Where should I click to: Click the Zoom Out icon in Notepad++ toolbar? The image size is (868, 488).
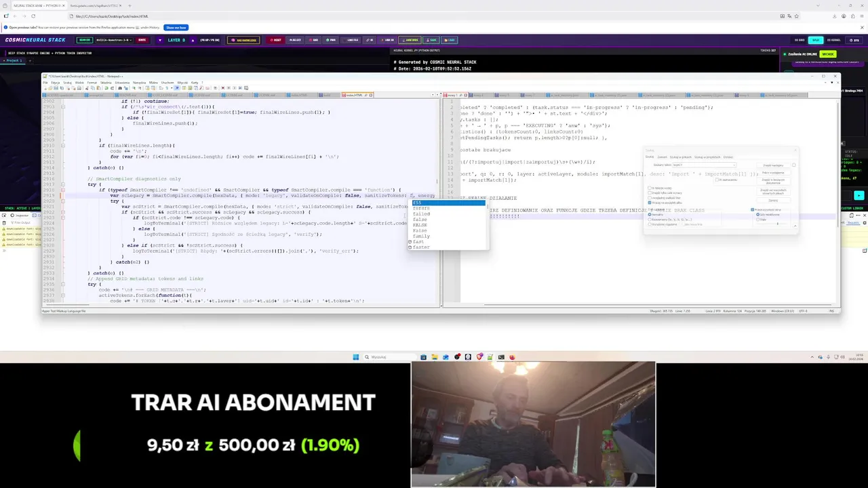[x=139, y=88]
